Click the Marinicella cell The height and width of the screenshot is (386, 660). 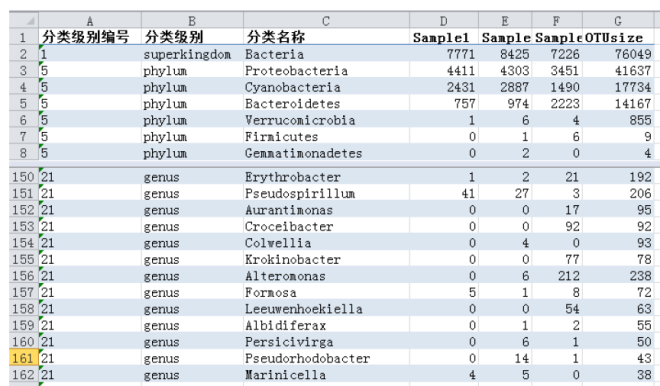coord(326,375)
